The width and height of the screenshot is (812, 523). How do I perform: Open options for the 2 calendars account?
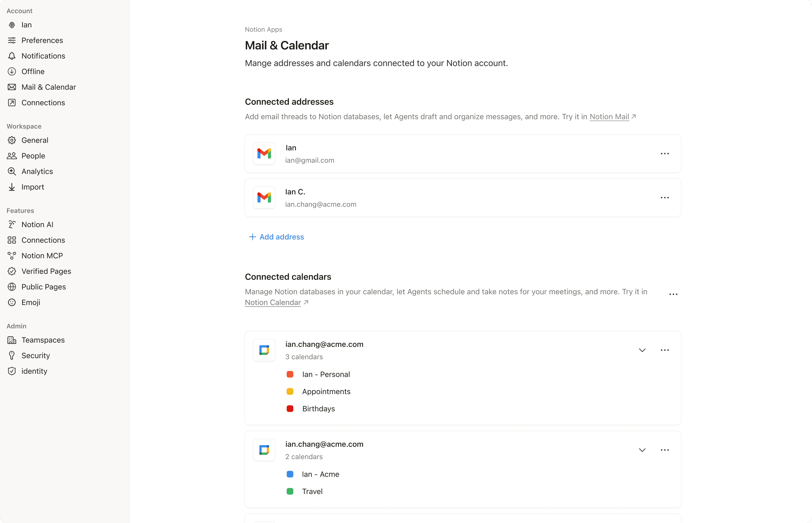[665, 450]
